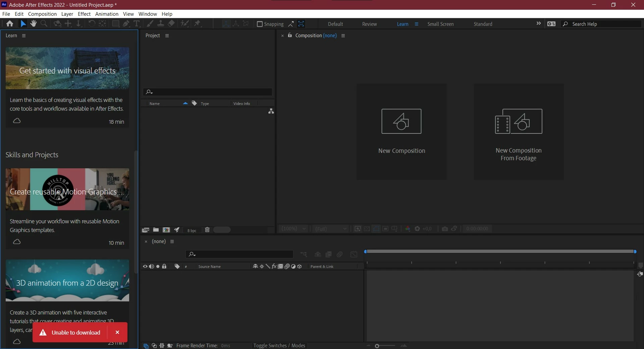644x349 pixels.
Task: Open the Window menu
Action: (x=148, y=14)
